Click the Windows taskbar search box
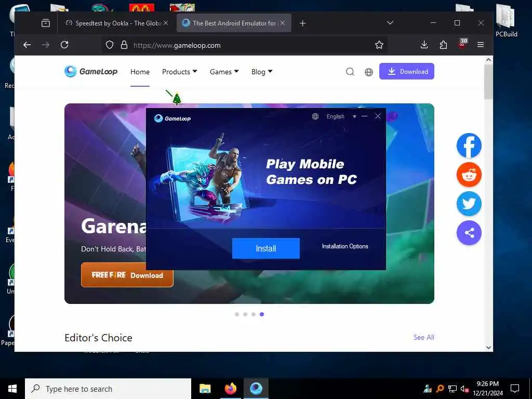Screen dimensions: 532x399 click(108, 389)
